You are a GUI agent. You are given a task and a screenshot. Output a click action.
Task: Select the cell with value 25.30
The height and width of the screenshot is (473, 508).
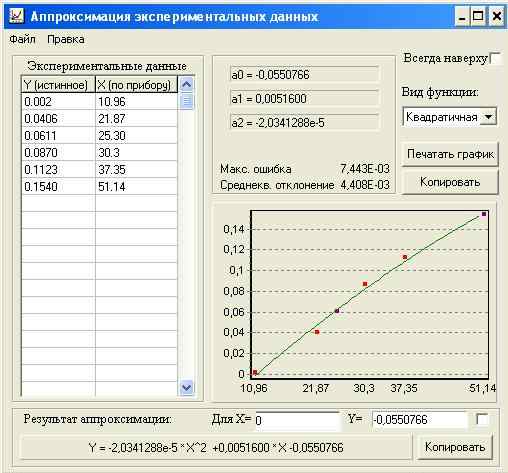[x=136, y=135]
